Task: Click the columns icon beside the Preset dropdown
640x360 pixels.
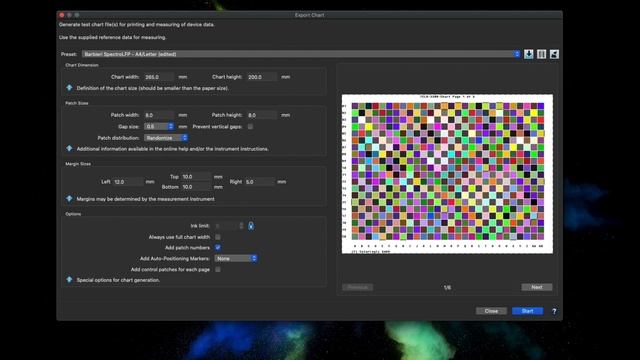Action: click(542, 54)
